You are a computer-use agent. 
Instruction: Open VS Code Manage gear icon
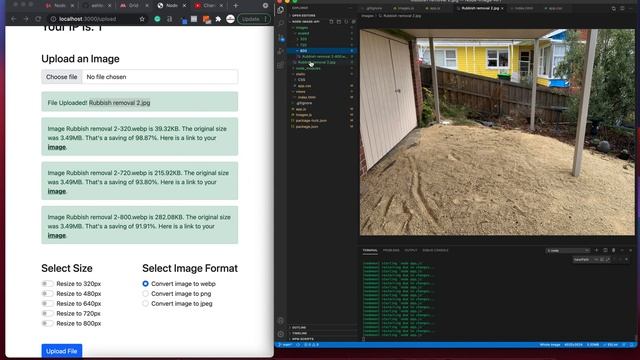point(281,334)
